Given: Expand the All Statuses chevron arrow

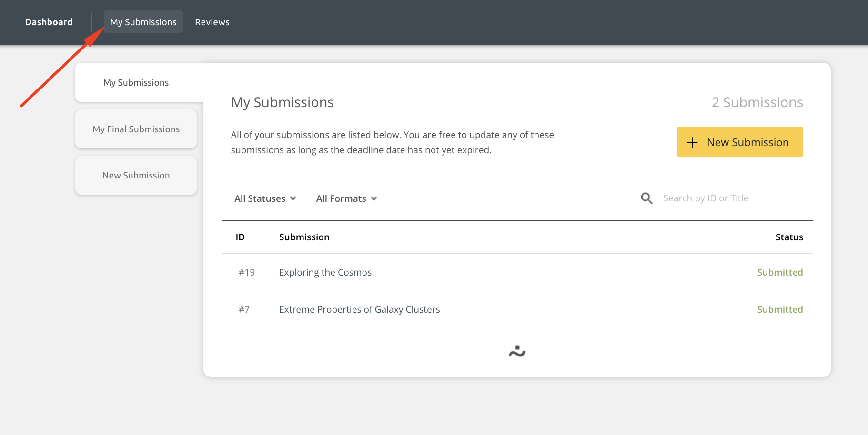Looking at the screenshot, I should point(293,199).
